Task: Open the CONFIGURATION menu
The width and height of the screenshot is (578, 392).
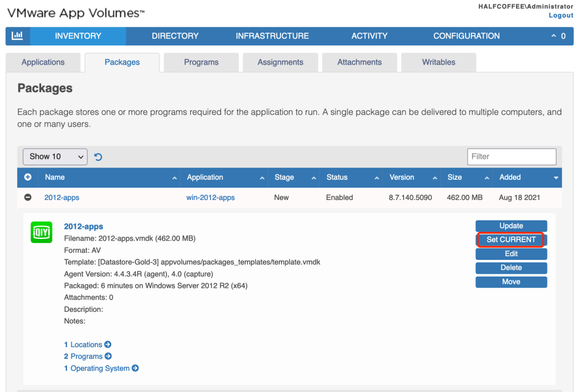Action: coord(466,36)
